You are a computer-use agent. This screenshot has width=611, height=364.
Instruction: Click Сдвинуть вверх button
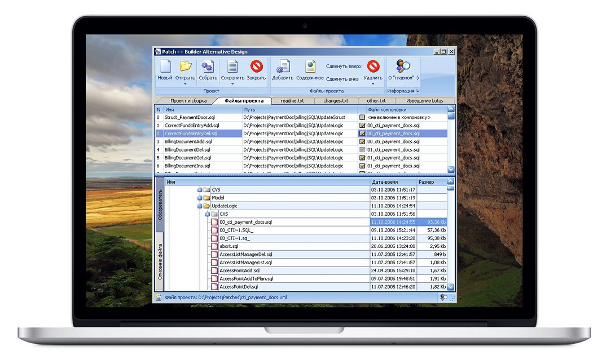(x=344, y=66)
